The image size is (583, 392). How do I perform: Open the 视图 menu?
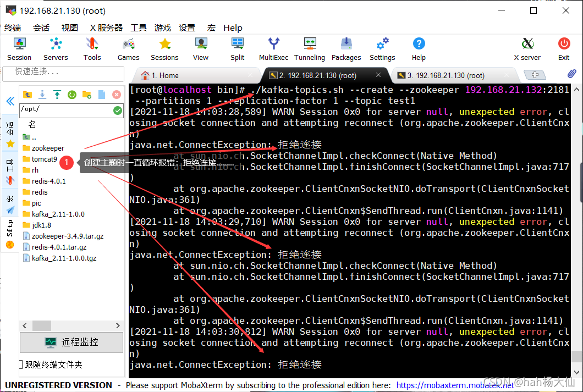(69, 28)
